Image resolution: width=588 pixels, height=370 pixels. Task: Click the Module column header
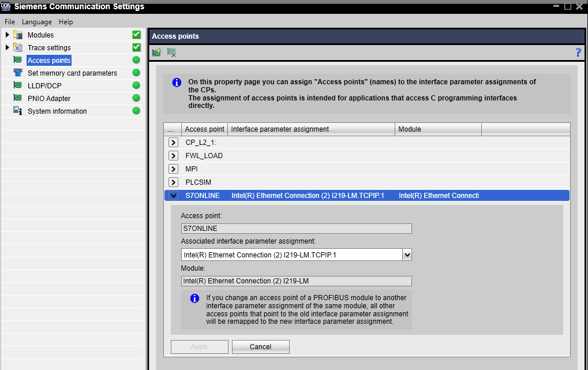(x=439, y=129)
